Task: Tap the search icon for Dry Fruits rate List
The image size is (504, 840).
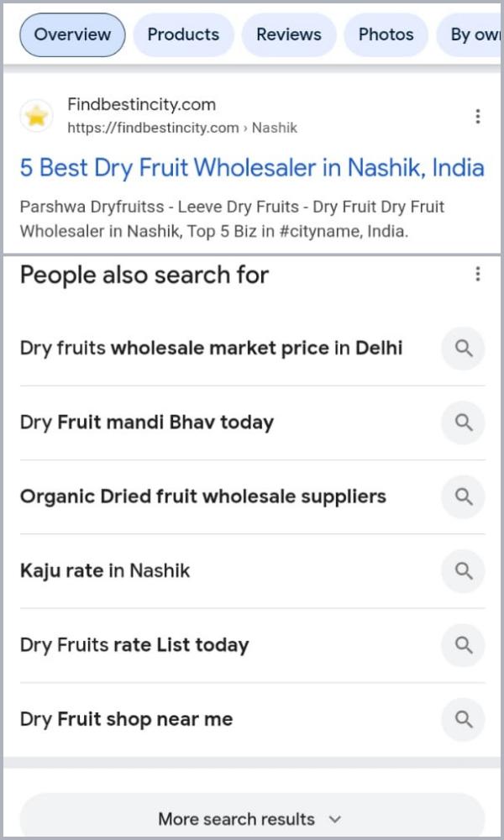Action: click(463, 645)
